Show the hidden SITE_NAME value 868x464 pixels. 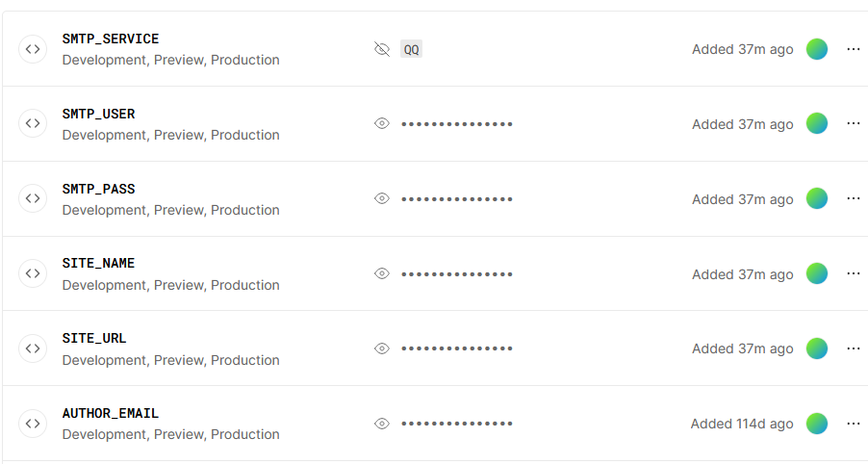click(382, 273)
